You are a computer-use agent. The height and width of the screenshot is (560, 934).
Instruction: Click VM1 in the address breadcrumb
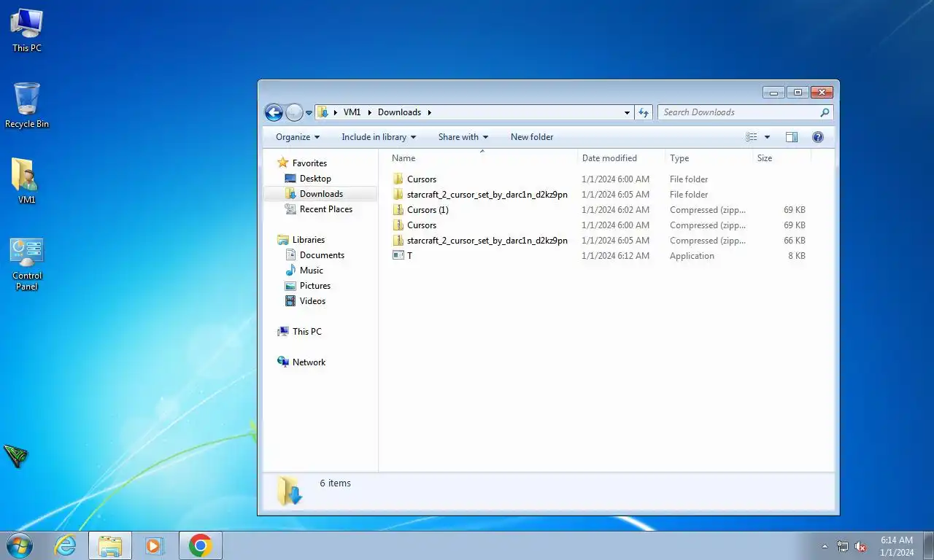coord(352,112)
